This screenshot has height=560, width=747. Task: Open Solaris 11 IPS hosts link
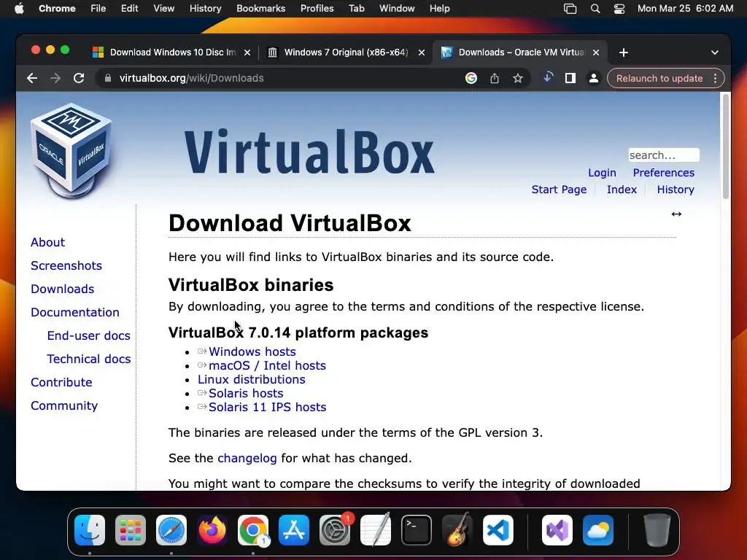coord(267,407)
